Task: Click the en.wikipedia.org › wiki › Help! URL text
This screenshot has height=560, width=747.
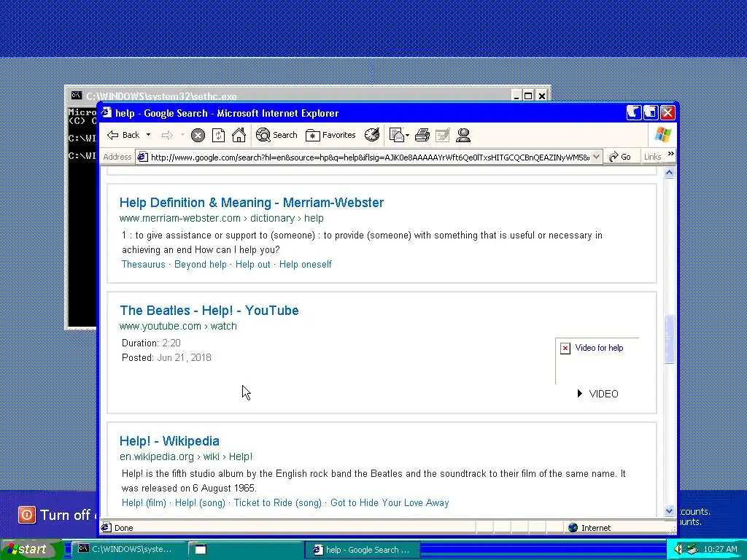Action: point(186,456)
